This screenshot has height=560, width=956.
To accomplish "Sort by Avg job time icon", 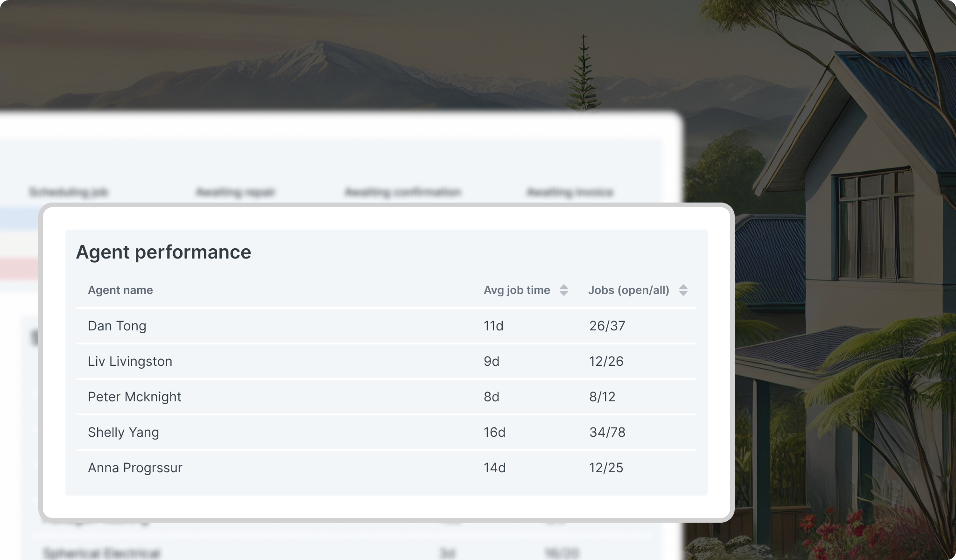I will pyautogui.click(x=563, y=290).
